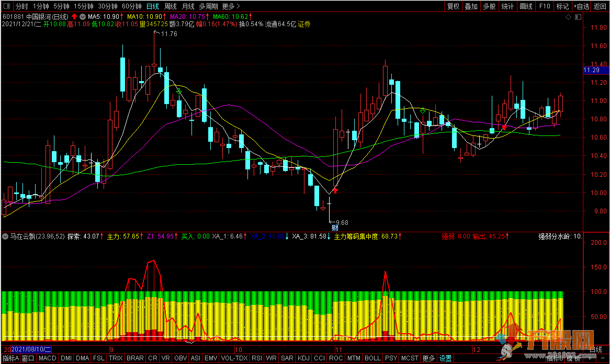Open the 复权 options
Viewport: 610px width, 364px height.
(x=453, y=6)
